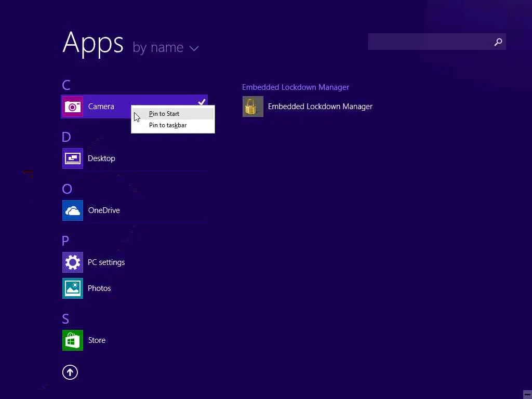Choose Pin to Start from context menu

pos(173,114)
